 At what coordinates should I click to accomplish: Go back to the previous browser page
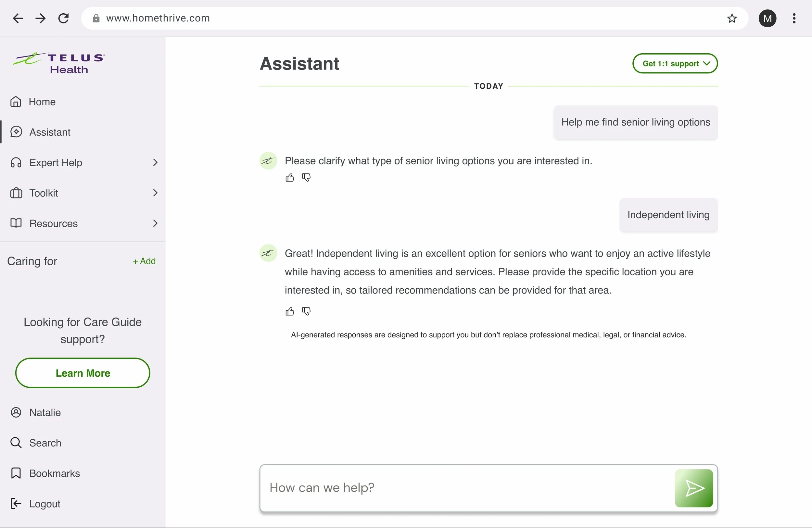point(18,18)
